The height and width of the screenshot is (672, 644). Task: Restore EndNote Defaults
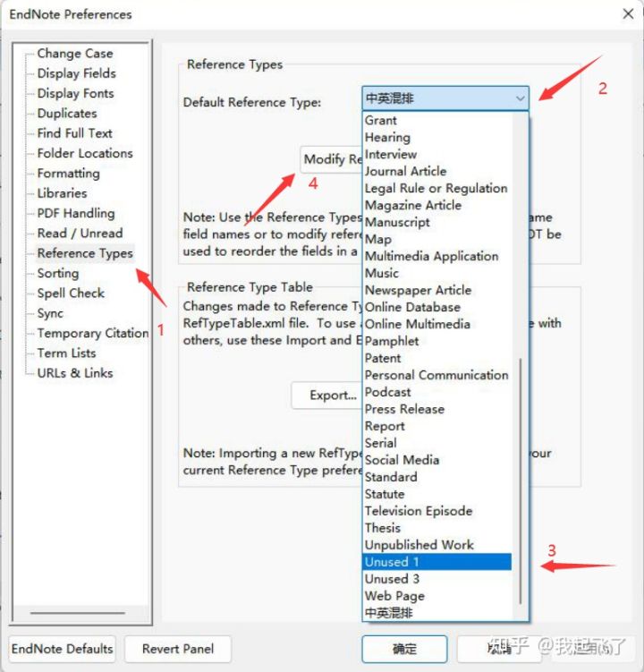pyautogui.click(x=62, y=649)
